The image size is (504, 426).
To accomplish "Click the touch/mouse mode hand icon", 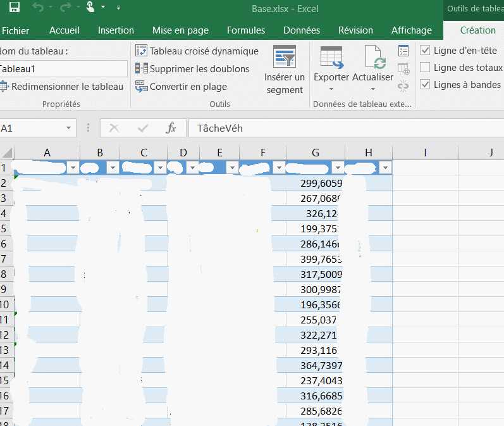I will pyautogui.click(x=90, y=8).
